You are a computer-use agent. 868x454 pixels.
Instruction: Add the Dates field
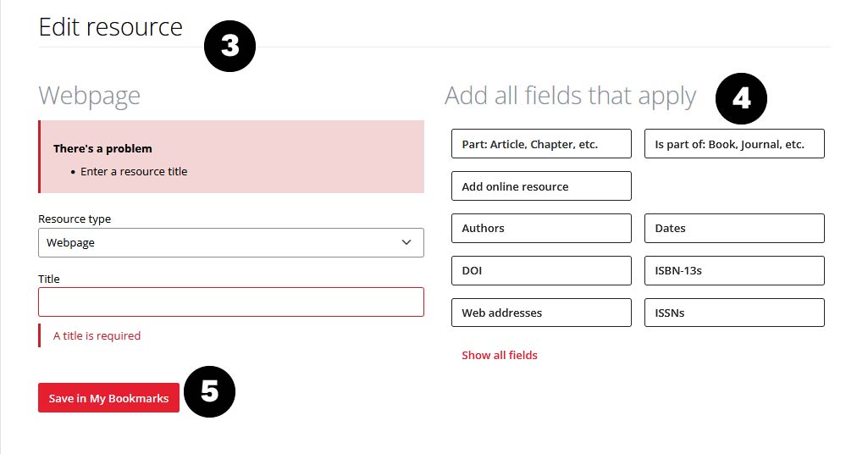point(734,228)
